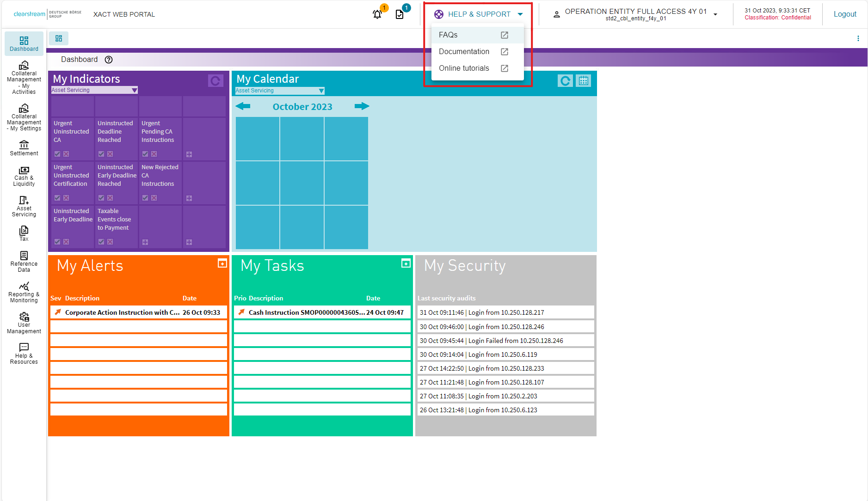Expand the My Indicators Asset Servicing dropdown
Screen dimensions: 868x501
tap(134, 90)
